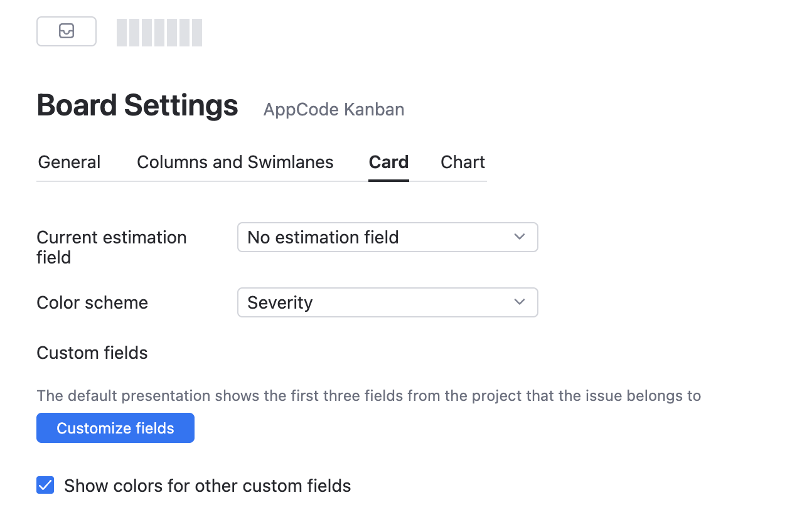Click the loading placeholder bars near the top
The image size is (802, 532).
pyautogui.click(x=159, y=32)
